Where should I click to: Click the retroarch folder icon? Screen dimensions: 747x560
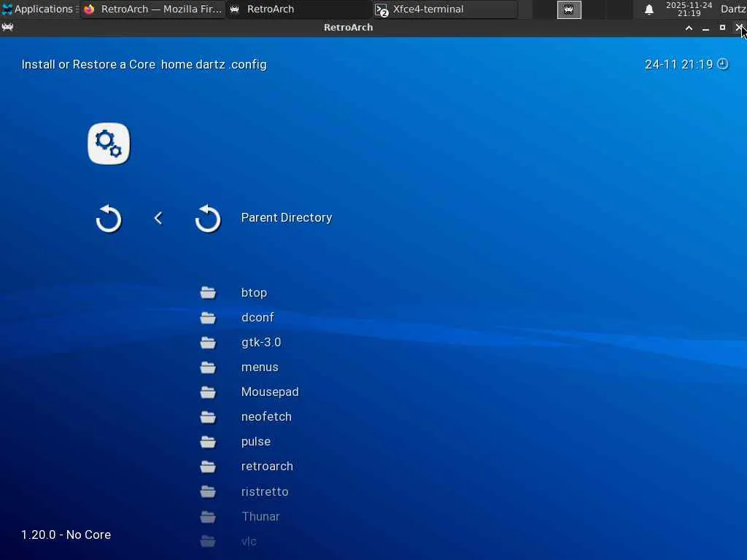pyautogui.click(x=208, y=467)
